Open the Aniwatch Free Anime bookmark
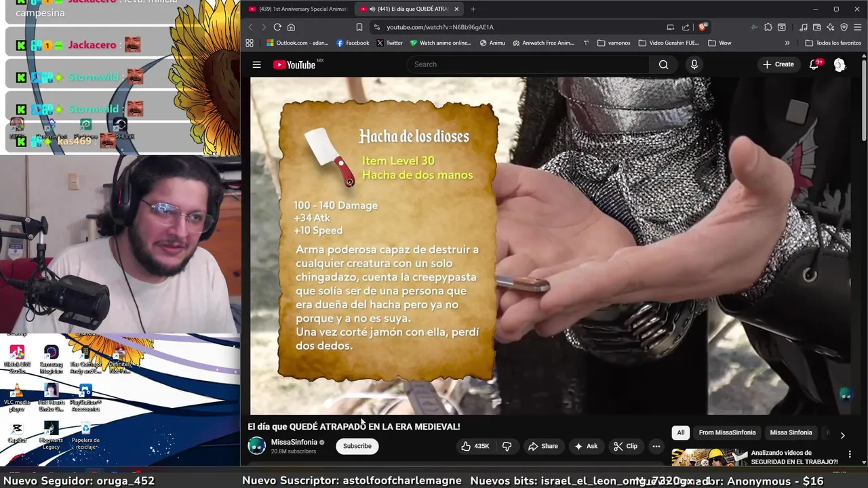868x488 pixels. (543, 43)
